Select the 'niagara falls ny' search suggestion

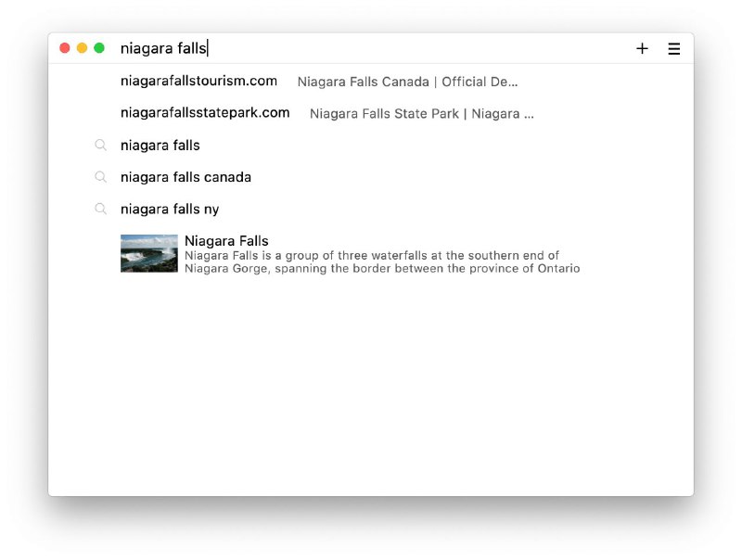pyautogui.click(x=170, y=209)
